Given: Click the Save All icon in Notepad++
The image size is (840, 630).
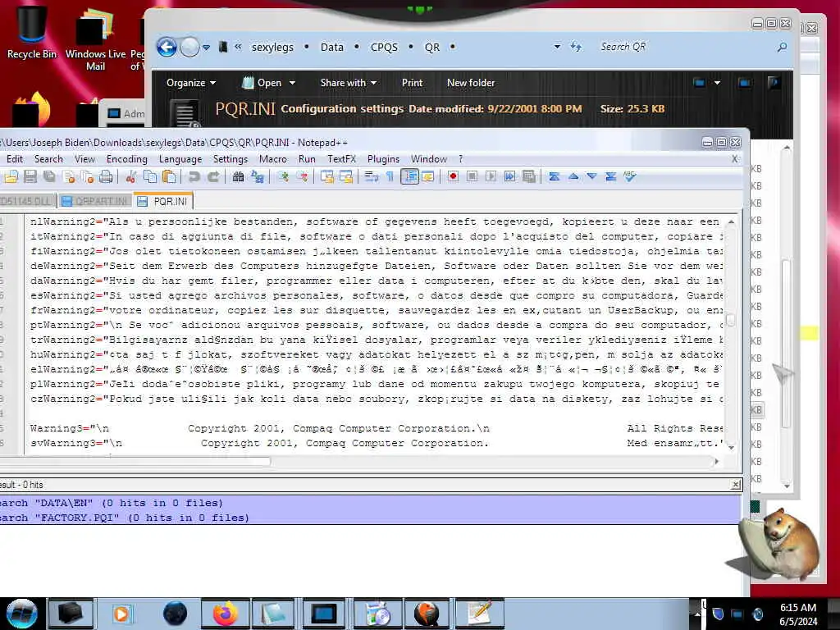Looking at the screenshot, I should [x=49, y=176].
